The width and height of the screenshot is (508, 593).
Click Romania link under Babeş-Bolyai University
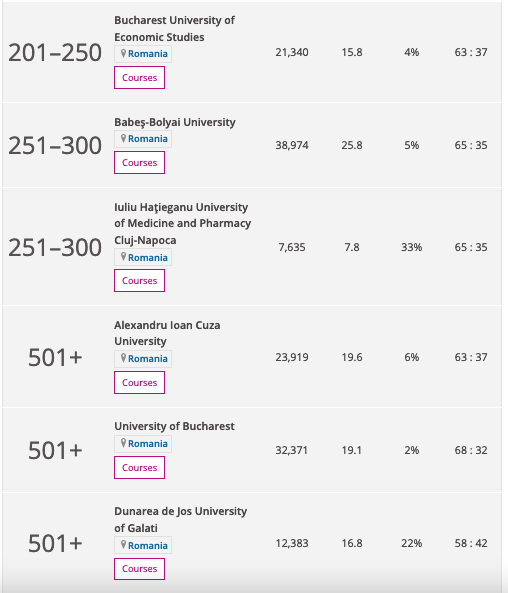click(x=148, y=139)
